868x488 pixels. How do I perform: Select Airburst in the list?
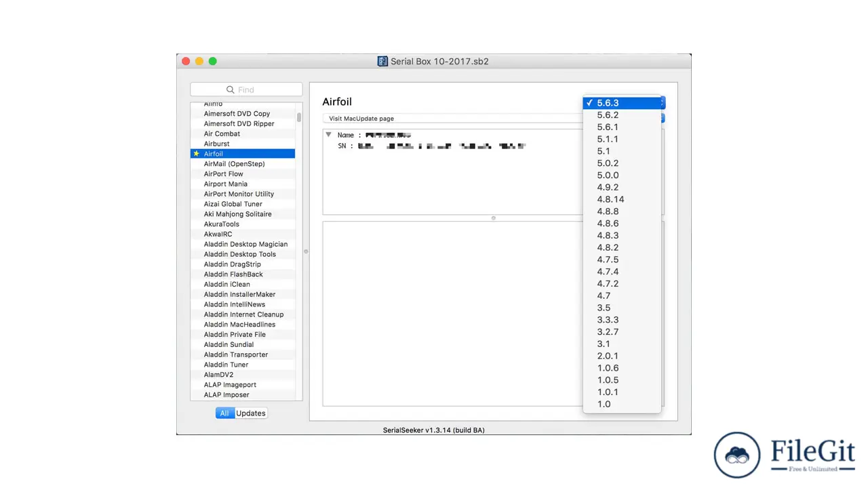pyautogui.click(x=243, y=144)
